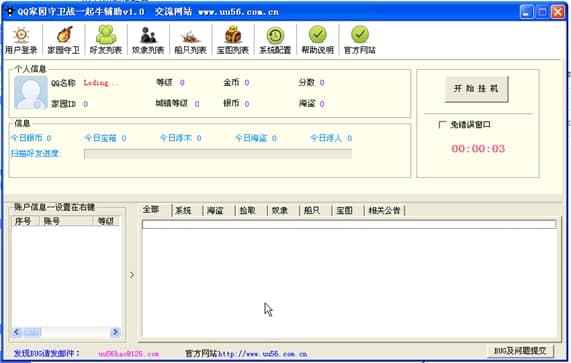The width and height of the screenshot is (571, 363).
Task: Open the 好友列表 friends list
Action: tap(106, 40)
